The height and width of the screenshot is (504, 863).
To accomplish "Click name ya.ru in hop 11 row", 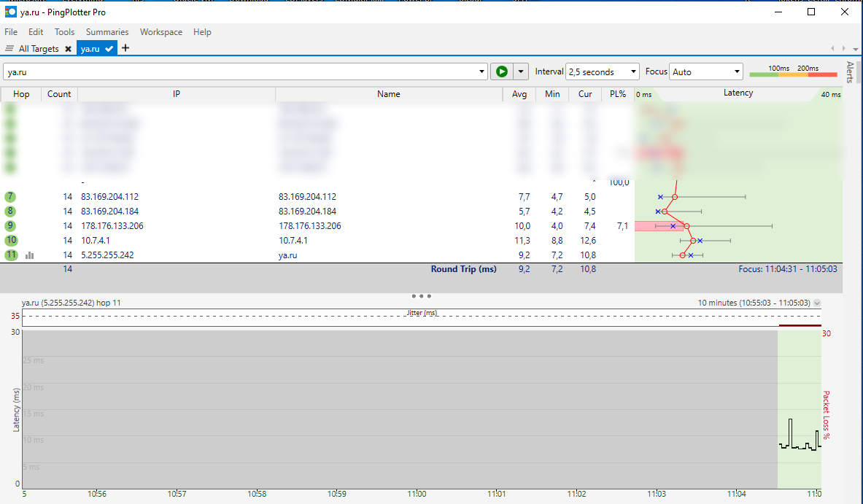I will tap(288, 255).
